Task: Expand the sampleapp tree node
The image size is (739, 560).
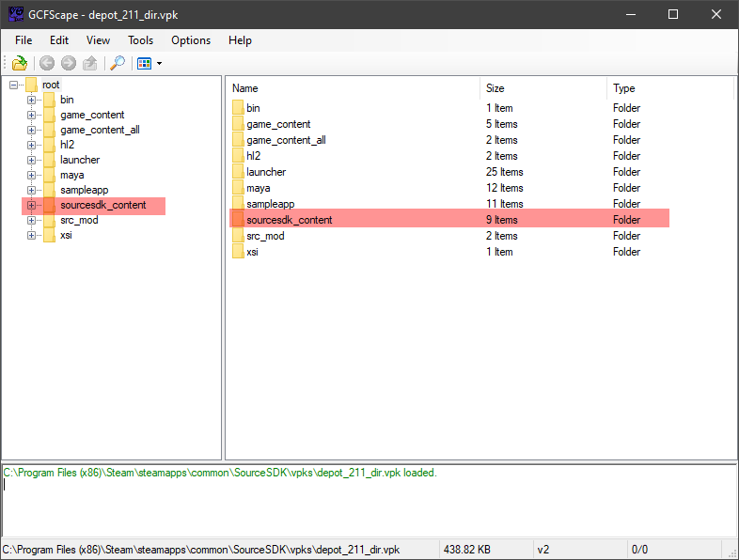Action: (31, 191)
